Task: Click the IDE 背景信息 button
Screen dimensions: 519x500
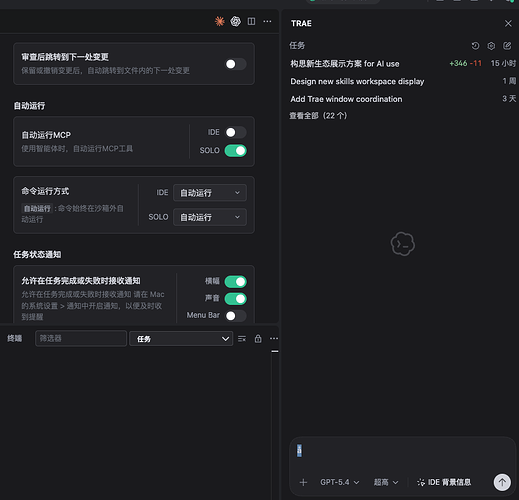Action: pyautogui.click(x=444, y=482)
